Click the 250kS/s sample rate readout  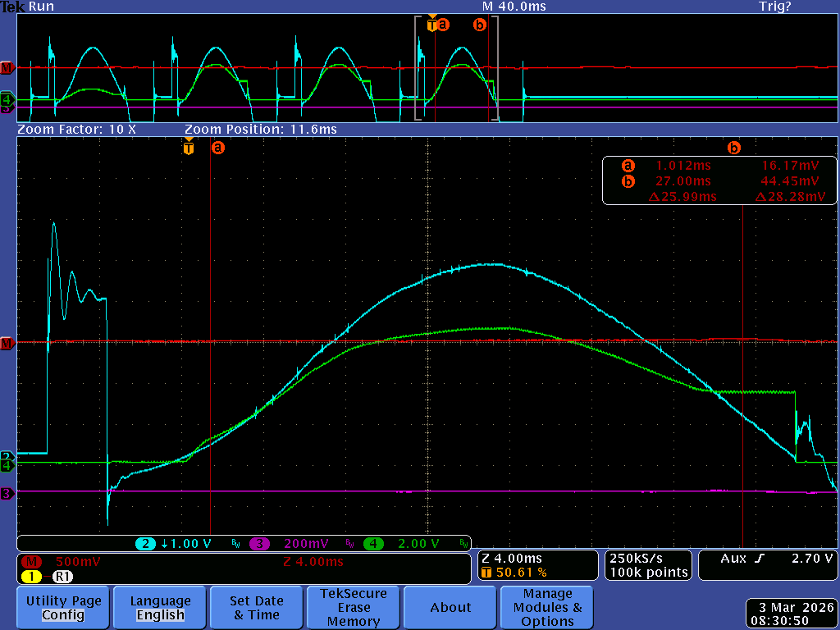click(x=647, y=565)
